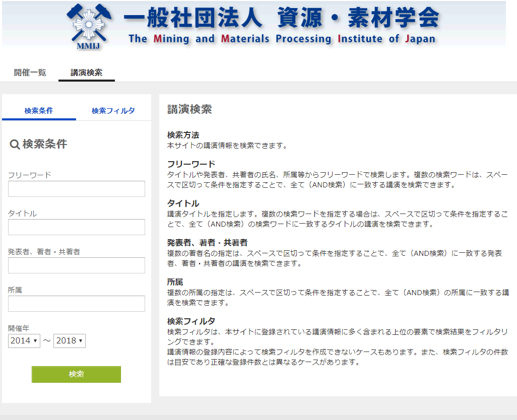
Task: Click the 開催年 label above year selectors
Action: tap(19, 328)
